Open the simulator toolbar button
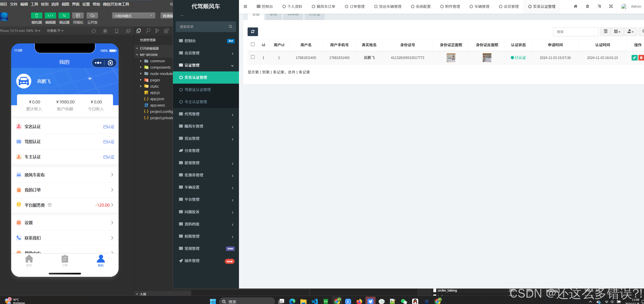Viewport: 644px width, 304px height. click(x=37, y=16)
